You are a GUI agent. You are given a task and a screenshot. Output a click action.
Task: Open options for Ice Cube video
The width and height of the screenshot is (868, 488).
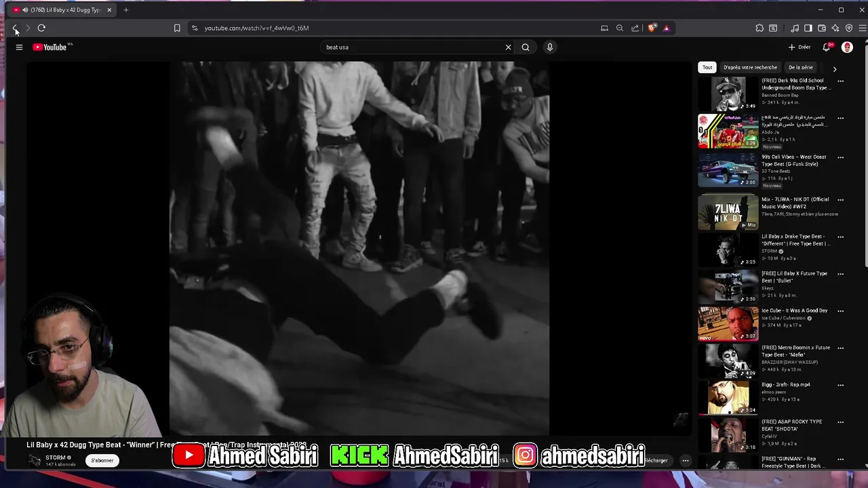[x=840, y=311]
